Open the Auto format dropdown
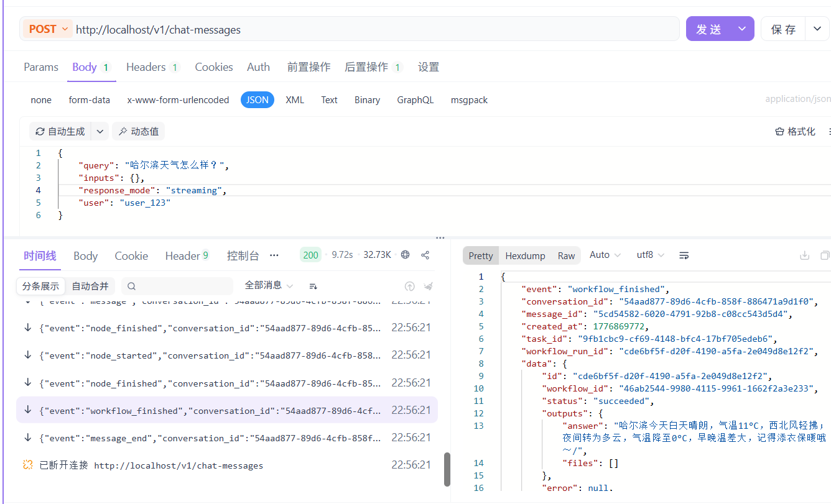 (605, 255)
